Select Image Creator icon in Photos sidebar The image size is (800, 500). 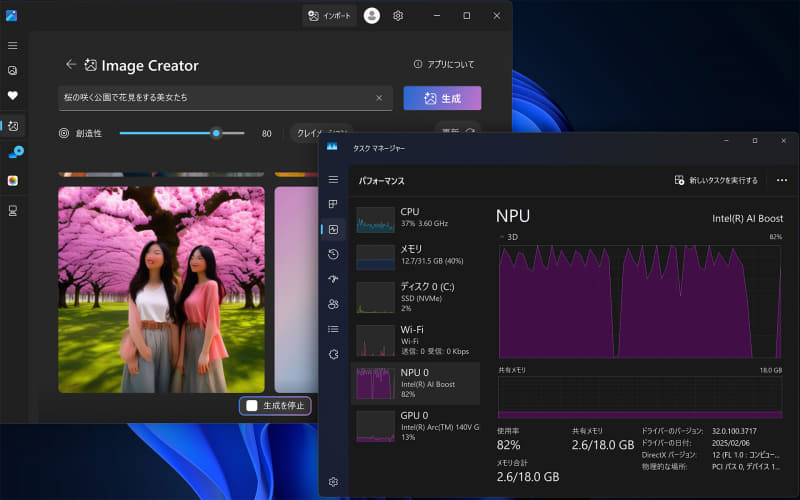pyautogui.click(x=13, y=126)
